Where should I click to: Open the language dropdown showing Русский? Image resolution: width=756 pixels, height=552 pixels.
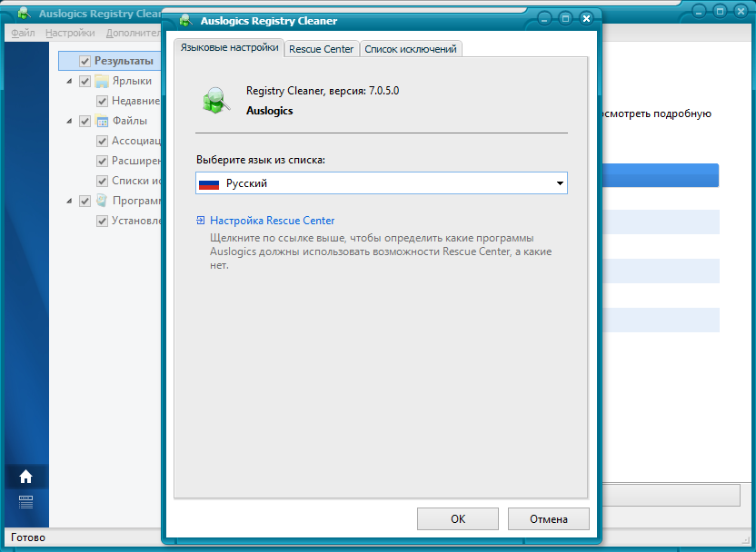click(382, 183)
